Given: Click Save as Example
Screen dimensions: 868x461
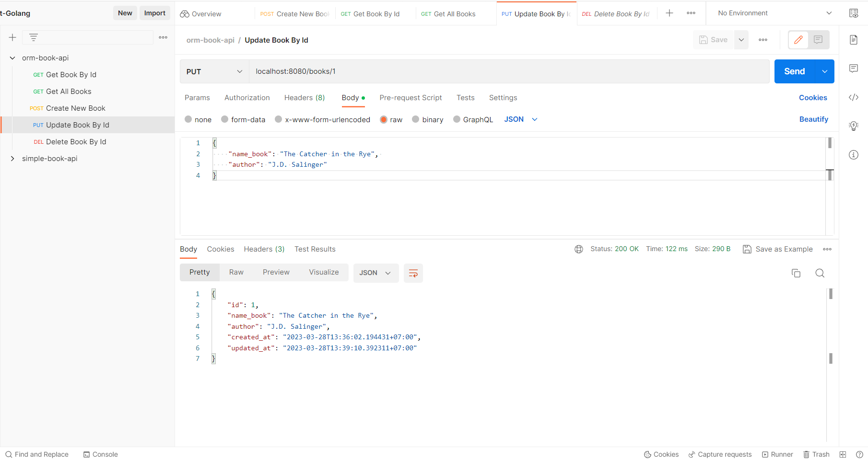Looking at the screenshot, I should point(777,249).
